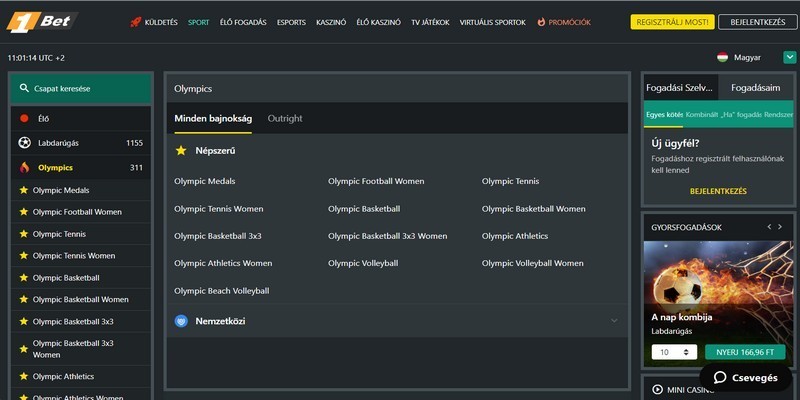Select Olympics in the sidebar

81,167
